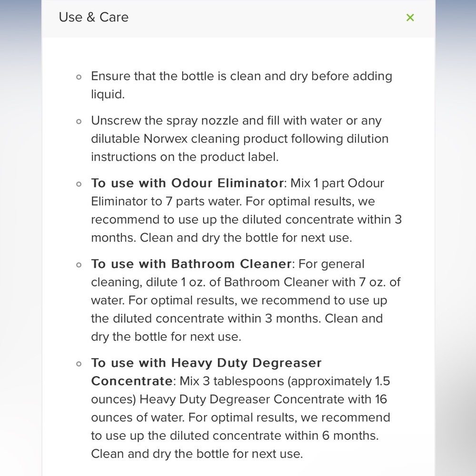Close the Use & Care panel
Image resolution: width=476 pixels, height=476 pixels.
(x=410, y=18)
